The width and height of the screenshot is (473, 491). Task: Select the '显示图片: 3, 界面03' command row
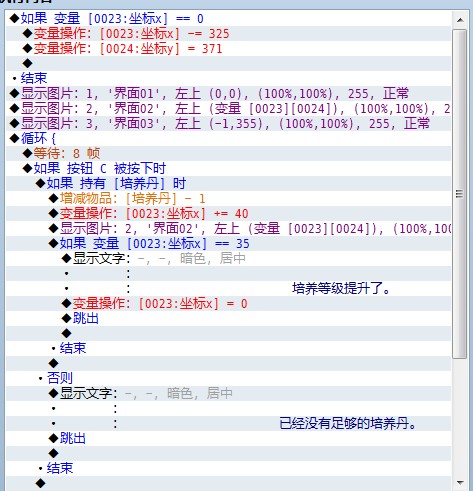[229, 124]
